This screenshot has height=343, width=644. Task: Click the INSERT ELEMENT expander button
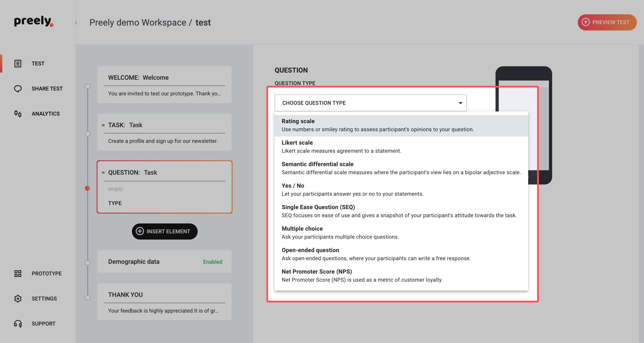click(165, 231)
